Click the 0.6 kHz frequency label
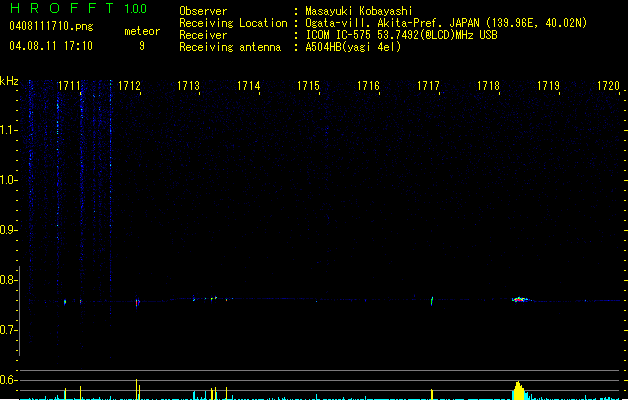Screen dimensions: 629x400 pyautogui.click(x=8, y=380)
